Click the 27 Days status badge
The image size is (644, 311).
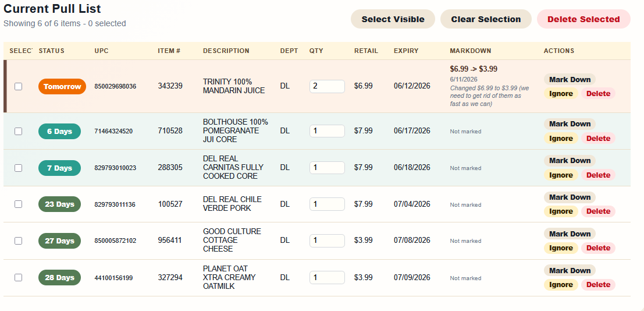pos(59,241)
